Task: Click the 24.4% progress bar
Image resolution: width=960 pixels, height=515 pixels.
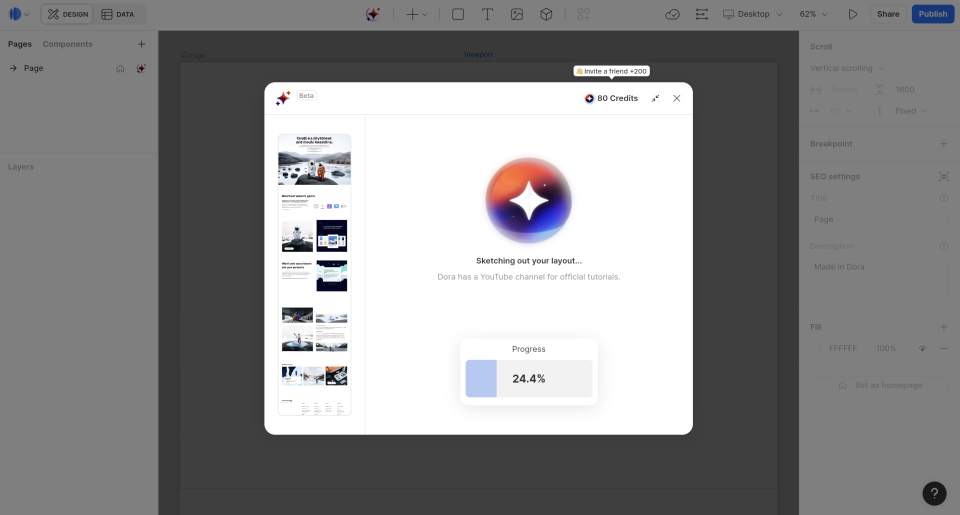Action: (x=529, y=378)
